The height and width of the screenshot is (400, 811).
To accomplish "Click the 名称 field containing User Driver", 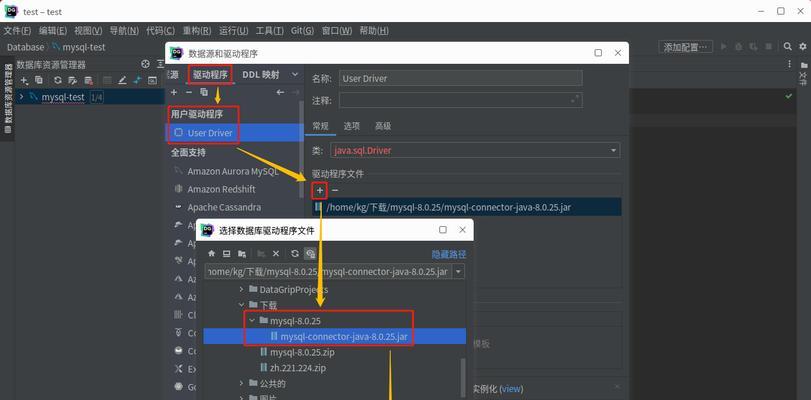I will [x=460, y=79].
